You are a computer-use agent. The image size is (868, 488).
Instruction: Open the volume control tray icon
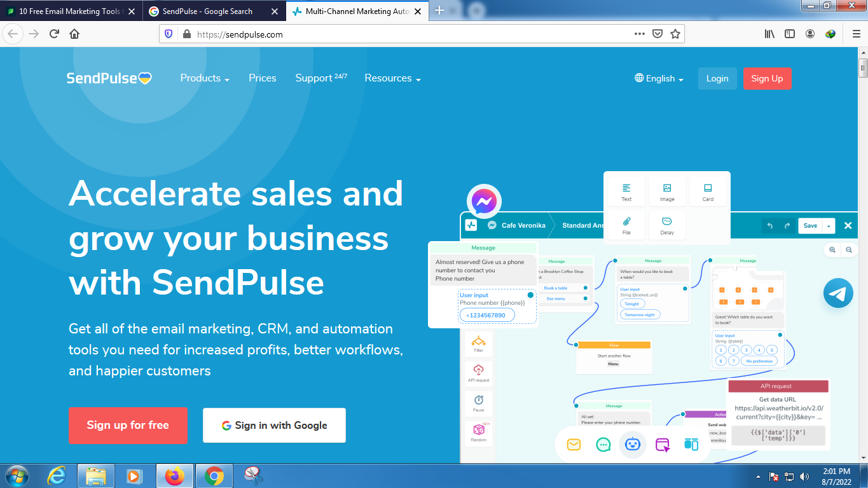point(804,476)
